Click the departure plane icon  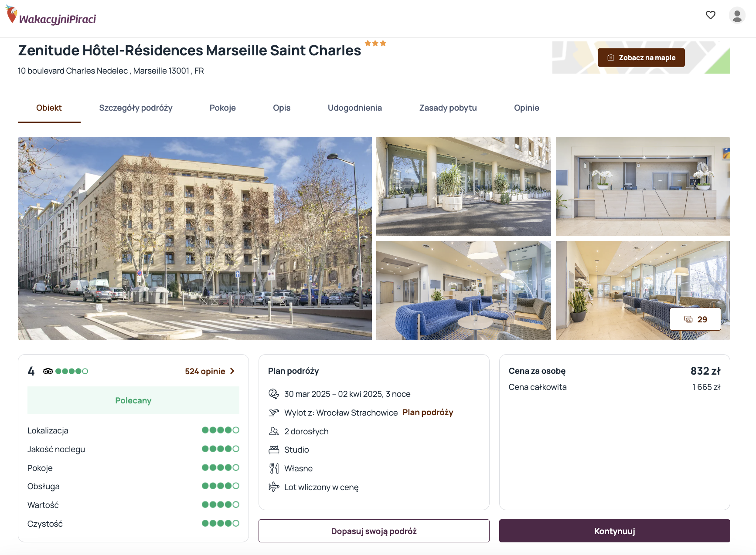(274, 413)
